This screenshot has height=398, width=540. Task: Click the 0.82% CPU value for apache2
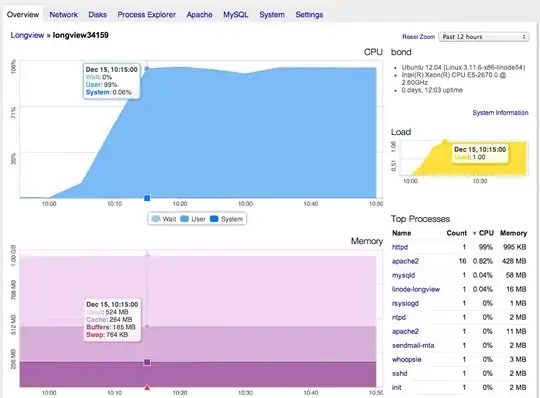pyautogui.click(x=482, y=261)
